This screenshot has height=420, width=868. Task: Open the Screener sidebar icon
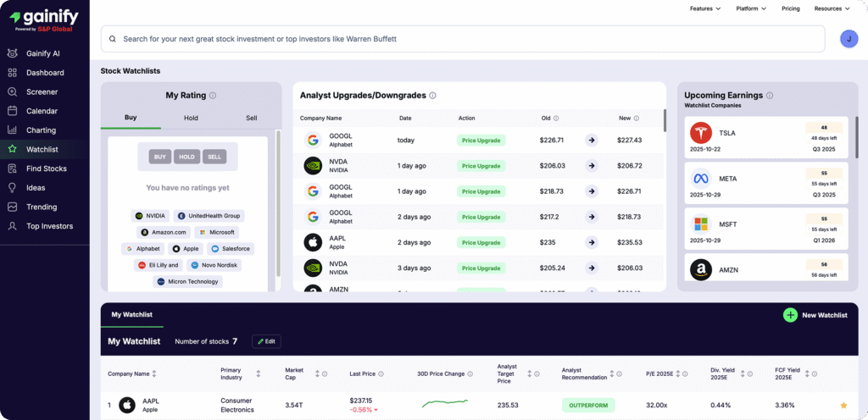(12, 91)
